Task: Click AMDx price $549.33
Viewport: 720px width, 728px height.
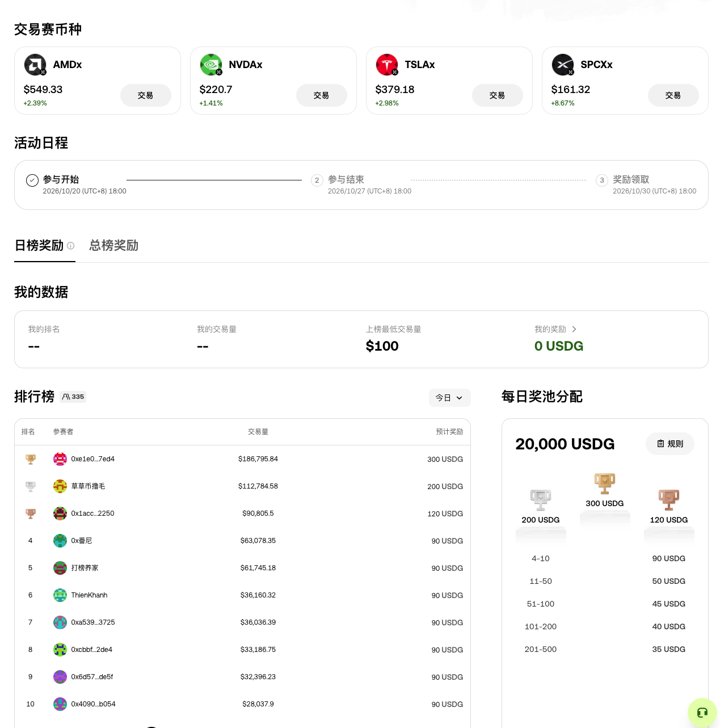Action: click(43, 90)
